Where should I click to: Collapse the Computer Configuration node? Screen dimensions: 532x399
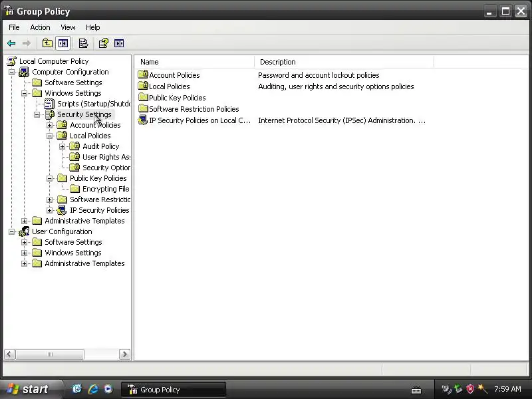(x=11, y=72)
